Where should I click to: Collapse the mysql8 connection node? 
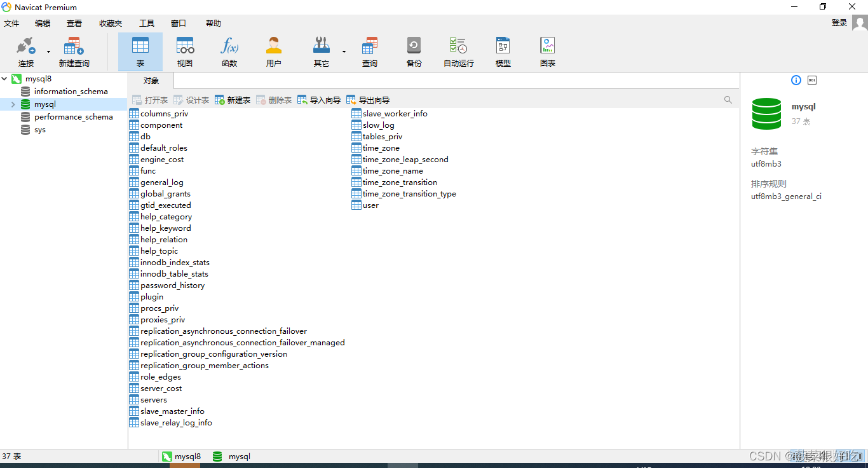coord(5,79)
